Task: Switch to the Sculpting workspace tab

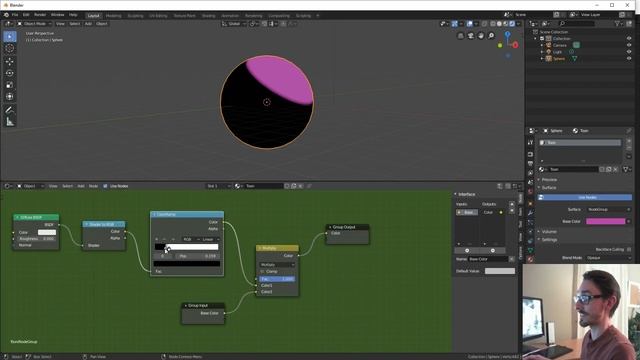Action: coord(136,16)
